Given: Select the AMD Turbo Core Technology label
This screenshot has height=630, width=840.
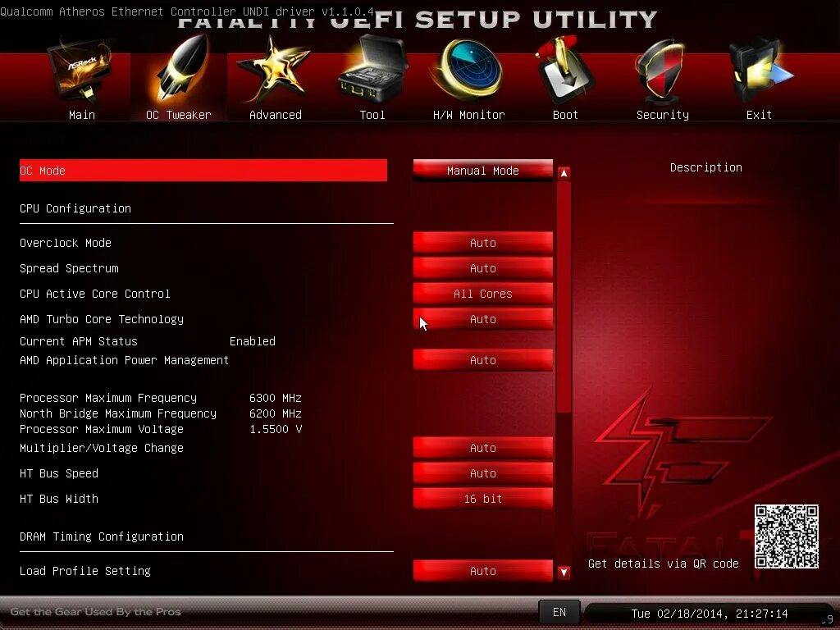Looking at the screenshot, I should 102,319.
